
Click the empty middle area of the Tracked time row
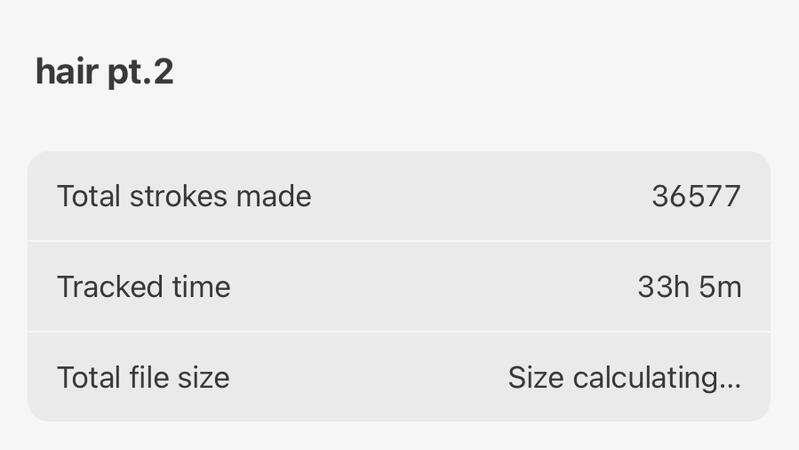(x=430, y=287)
